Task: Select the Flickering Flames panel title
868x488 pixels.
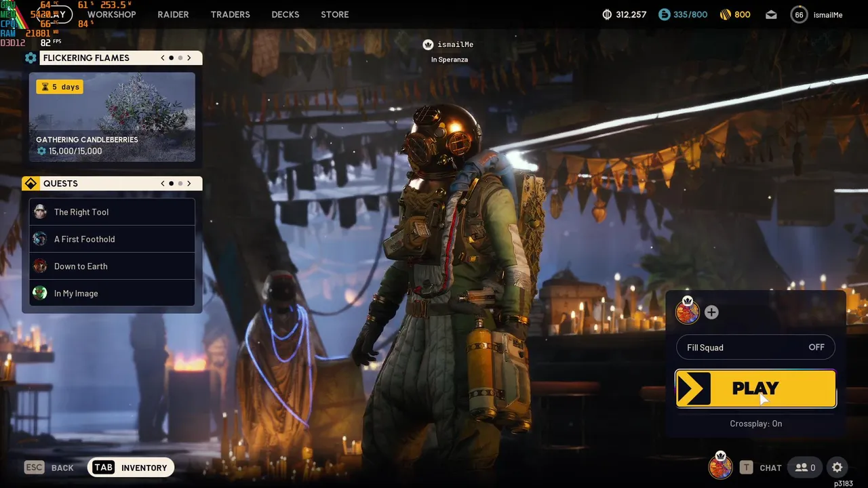Action: [x=86, y=58]
